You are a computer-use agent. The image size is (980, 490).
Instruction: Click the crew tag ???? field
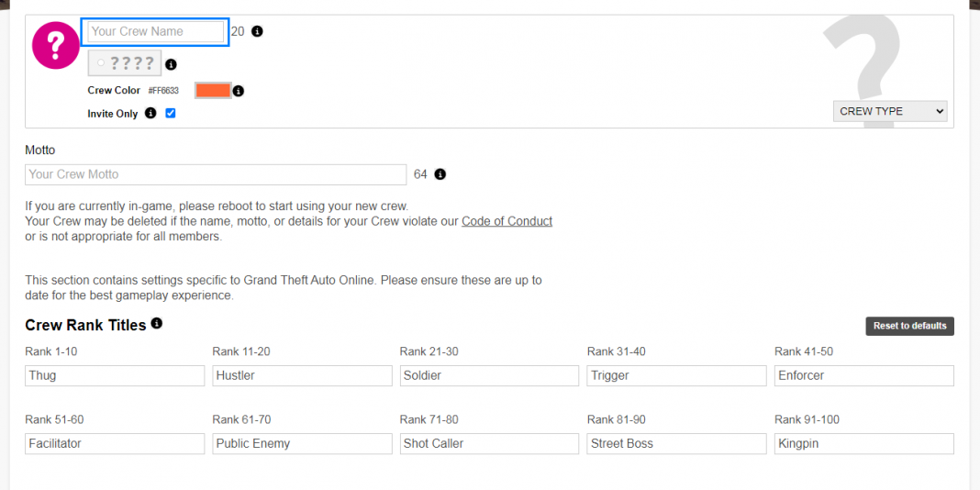(125, 63)
